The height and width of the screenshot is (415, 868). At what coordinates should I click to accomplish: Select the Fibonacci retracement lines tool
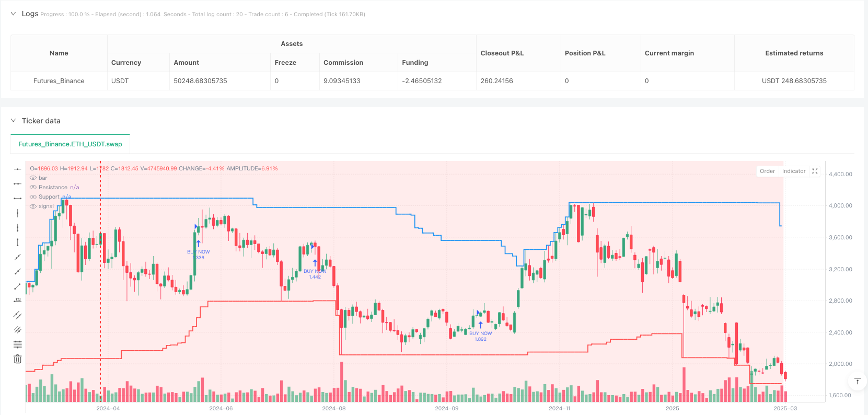click(17, 344)
